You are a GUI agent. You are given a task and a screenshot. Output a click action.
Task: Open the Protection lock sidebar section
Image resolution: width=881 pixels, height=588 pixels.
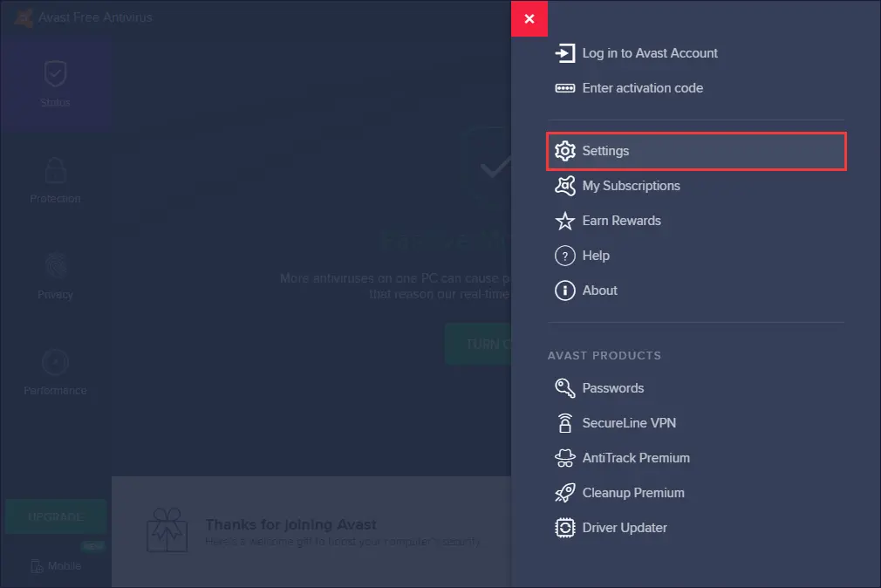click(x=55, y=181)
